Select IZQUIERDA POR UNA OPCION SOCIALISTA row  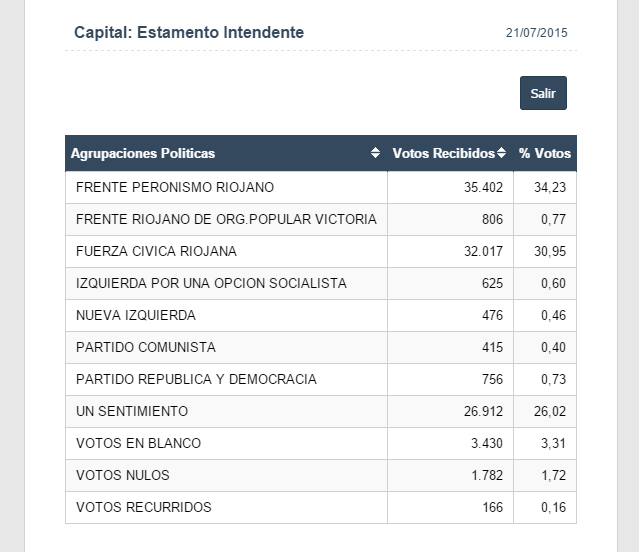point(211,283)
